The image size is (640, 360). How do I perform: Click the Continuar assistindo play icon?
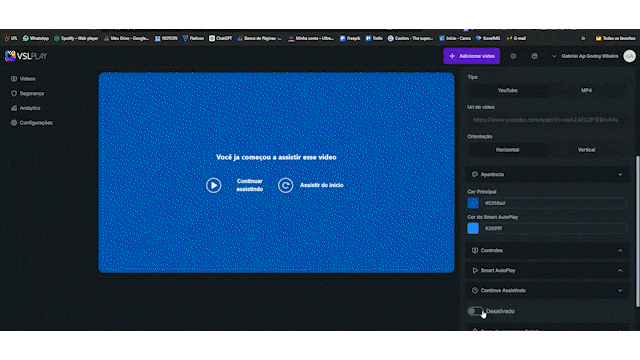(213, 185)
